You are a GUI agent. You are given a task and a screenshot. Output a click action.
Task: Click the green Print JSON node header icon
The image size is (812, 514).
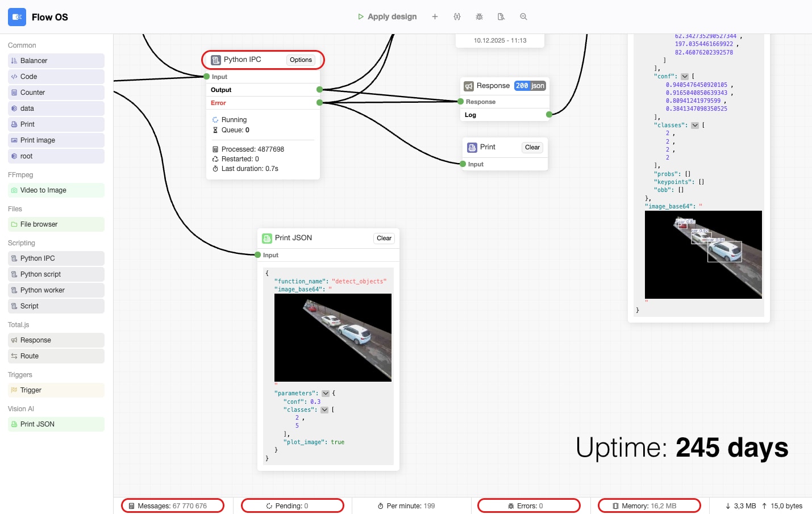[267, 239]
